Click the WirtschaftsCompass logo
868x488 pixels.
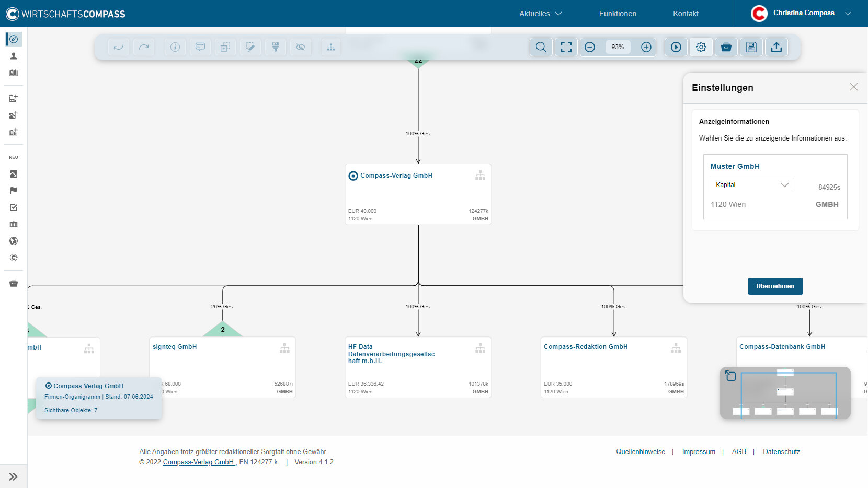[65, 14]
